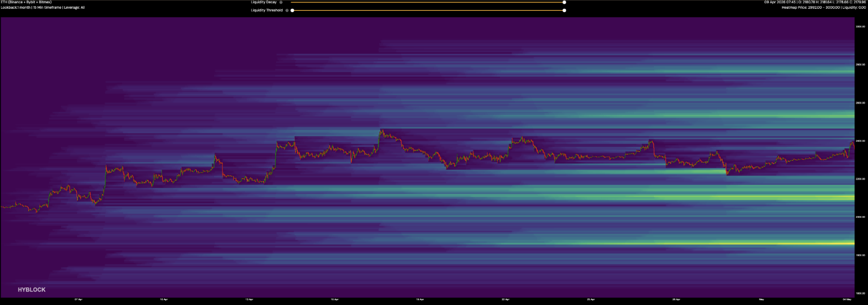868x305 pixels.
Task: Click the '19 Apr' date axis label
Action: coord(420,300)
